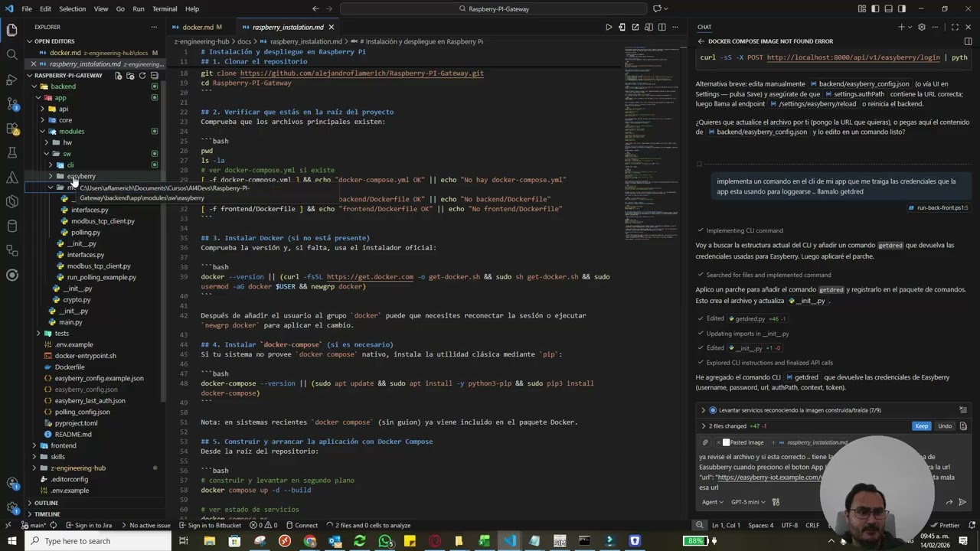980x551 pixels.
Task: Open the get.docker.com link
Action: point(370,277)
